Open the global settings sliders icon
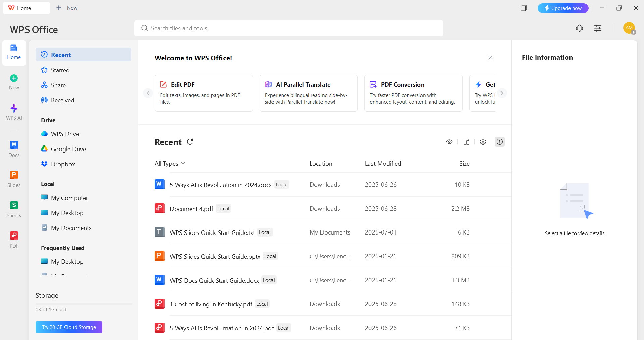 (598, 28)
